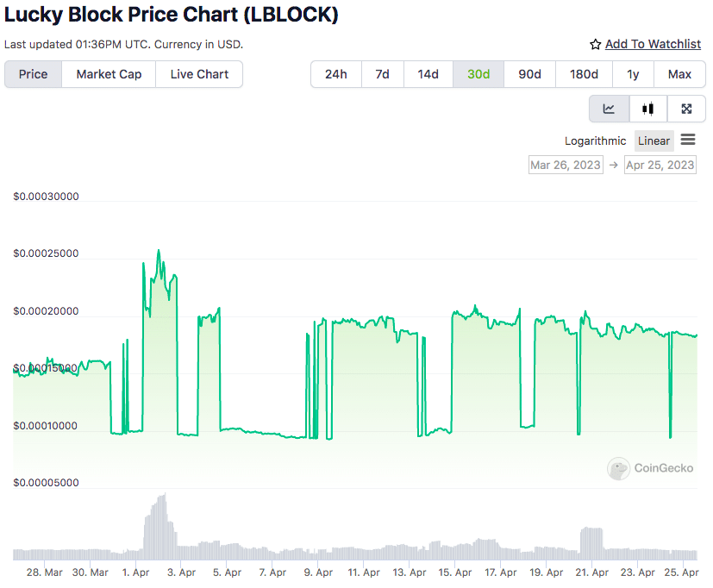Click the $0.00030000 axis label
Screen dimensions: 713x588
pos(46,197)
